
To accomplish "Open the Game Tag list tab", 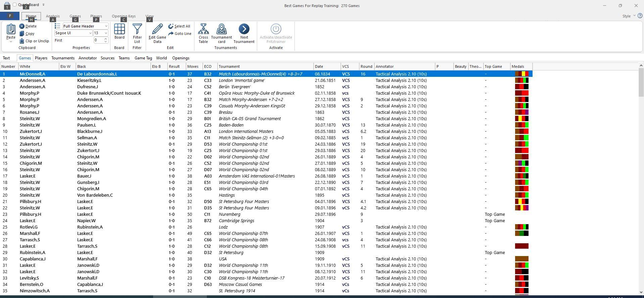I will 143,58.
